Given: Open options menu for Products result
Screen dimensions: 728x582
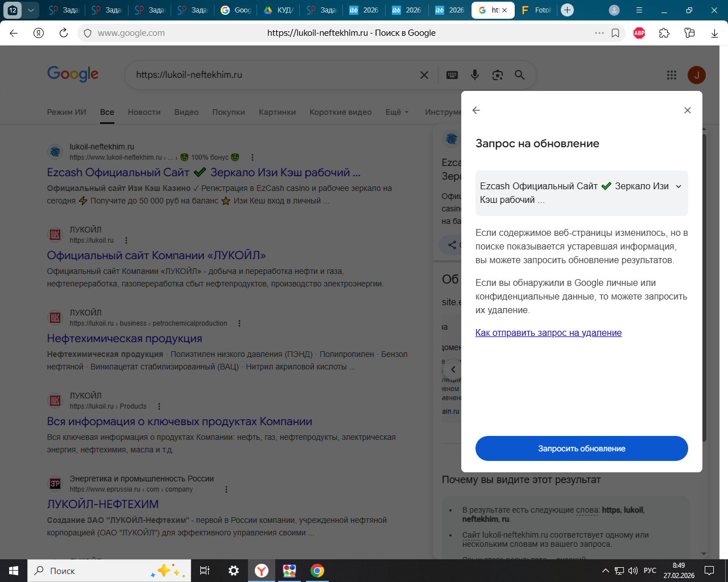Looking at the screenshot, I should 159,406.
